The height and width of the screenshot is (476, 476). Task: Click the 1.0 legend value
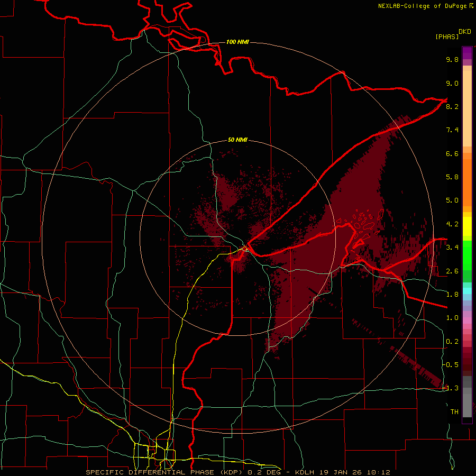(x=452, y=318)
